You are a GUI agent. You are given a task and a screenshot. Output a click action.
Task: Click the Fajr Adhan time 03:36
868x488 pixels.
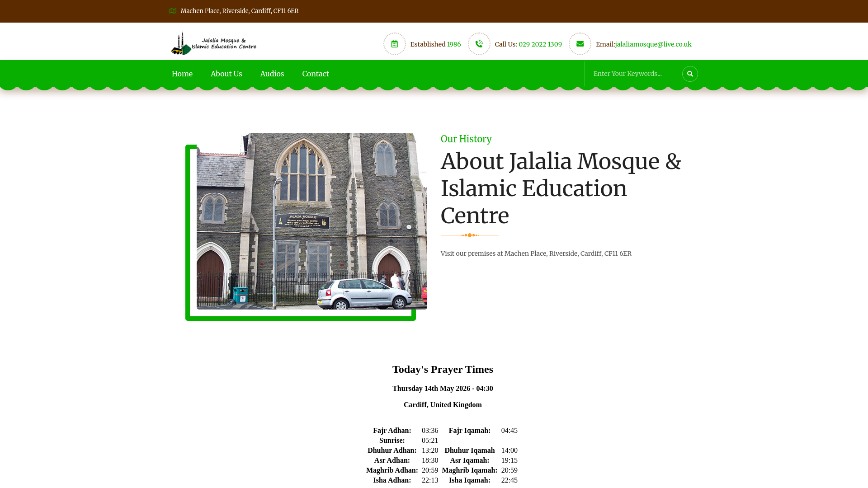(x=430, y=431)
